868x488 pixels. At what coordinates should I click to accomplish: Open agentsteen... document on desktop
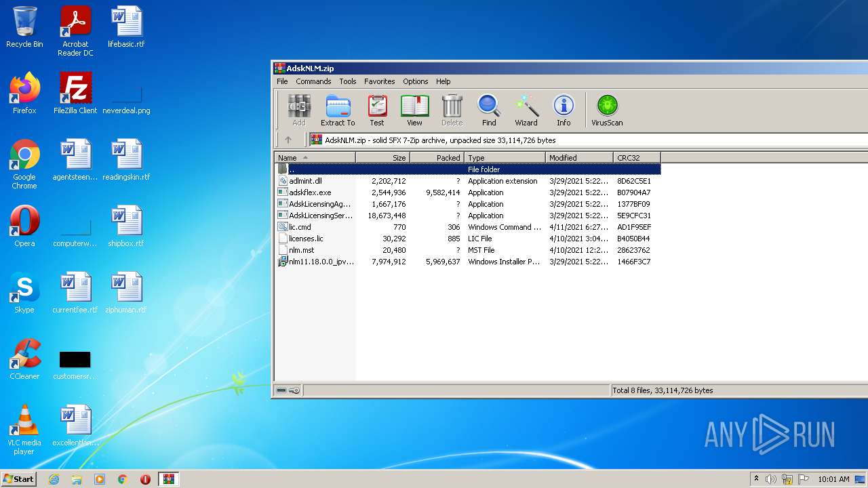(x=75, y=160)
